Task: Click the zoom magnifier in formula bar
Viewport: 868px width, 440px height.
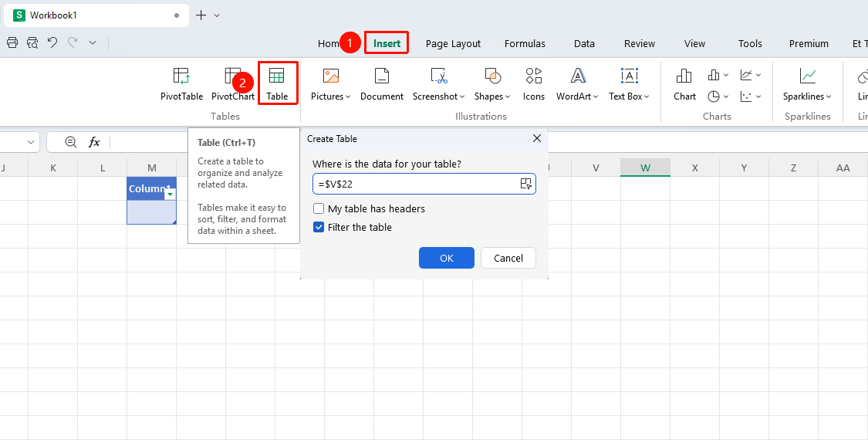Action: pos(70,142)
